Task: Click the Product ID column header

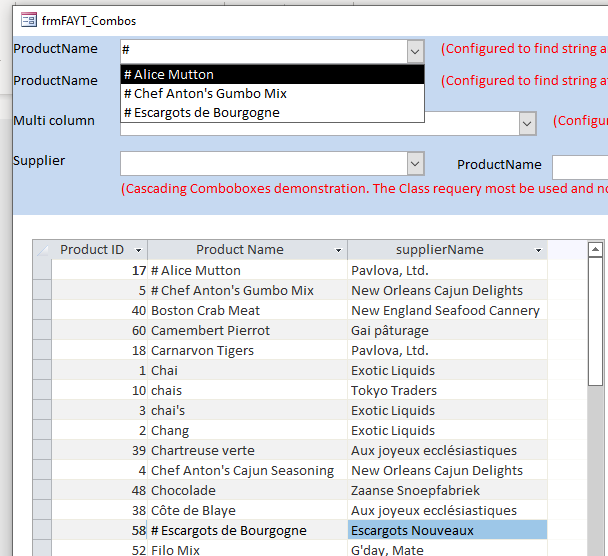Action: click(99, 250)
